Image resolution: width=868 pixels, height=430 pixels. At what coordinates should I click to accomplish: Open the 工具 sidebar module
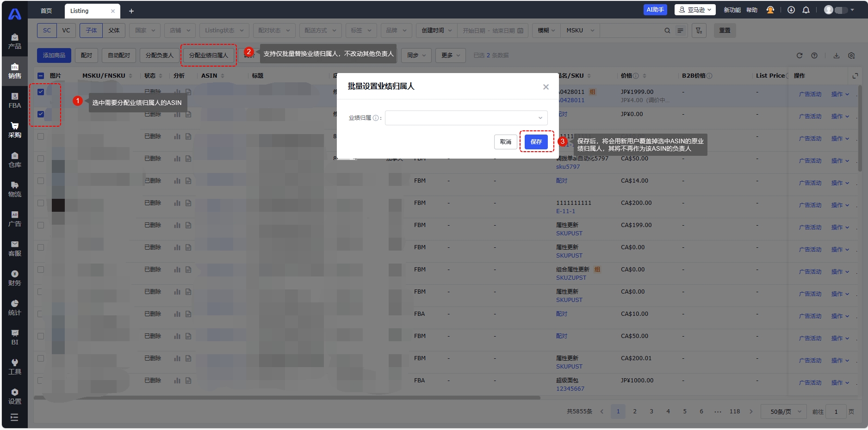pos(15,367)
